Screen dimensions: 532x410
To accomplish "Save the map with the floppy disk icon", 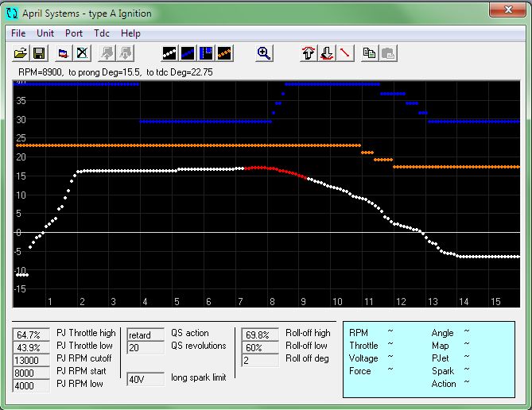I will 39,53.
